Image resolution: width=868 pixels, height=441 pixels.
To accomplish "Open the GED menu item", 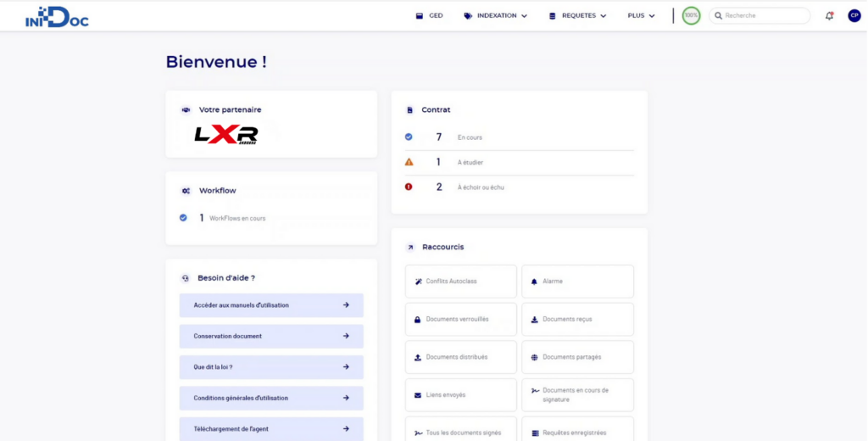I will pos(430,15).
